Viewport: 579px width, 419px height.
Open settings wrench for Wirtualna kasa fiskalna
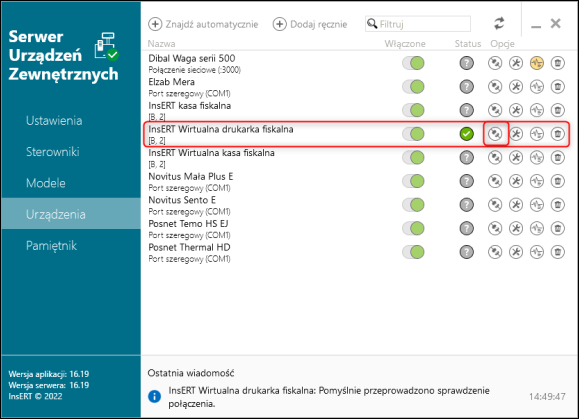(516, 158)
